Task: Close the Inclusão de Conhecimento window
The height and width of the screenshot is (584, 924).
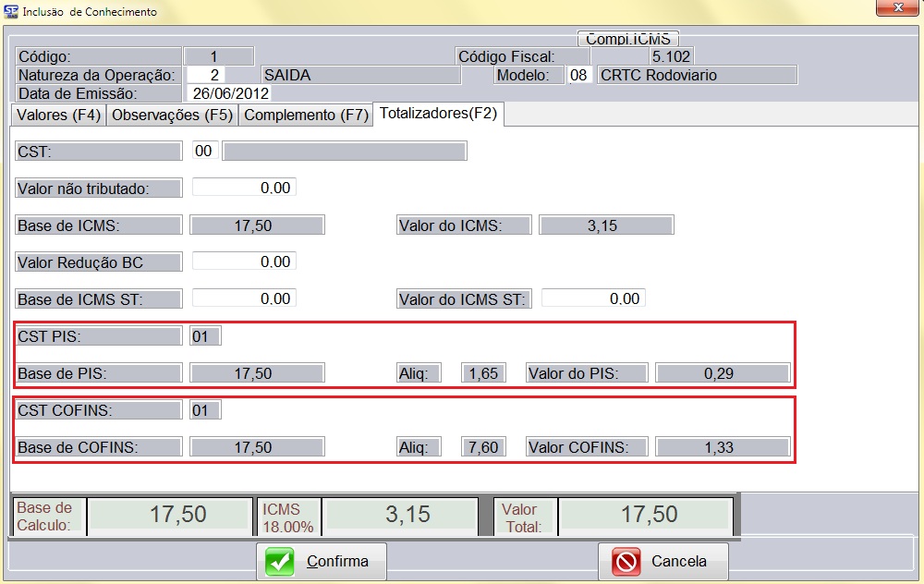Action: coord(895,9)
